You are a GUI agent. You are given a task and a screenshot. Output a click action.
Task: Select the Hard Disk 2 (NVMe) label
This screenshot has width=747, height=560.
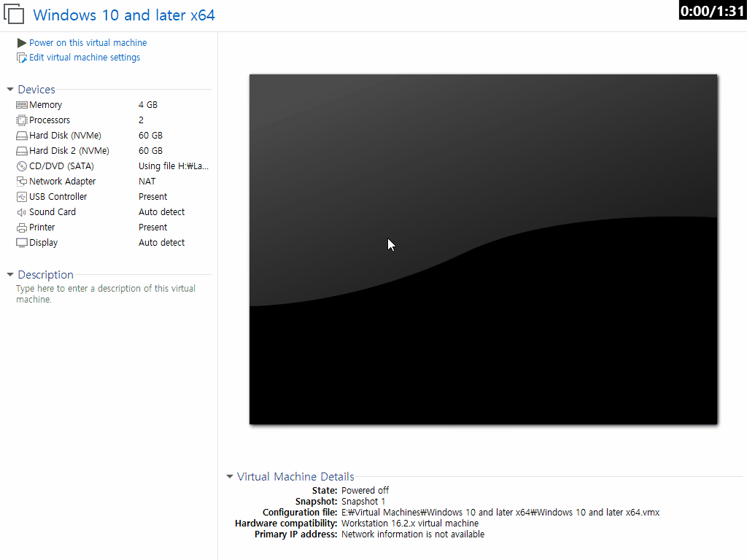click(x=69, y=151)
